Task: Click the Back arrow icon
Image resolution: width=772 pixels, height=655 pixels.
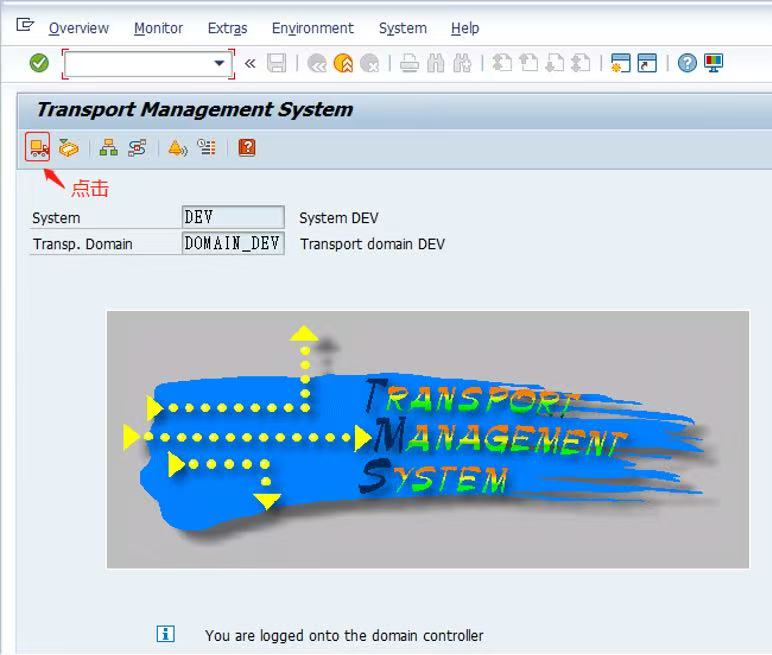Action: 317,63
